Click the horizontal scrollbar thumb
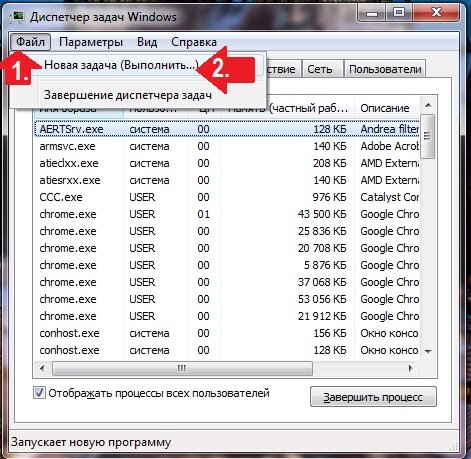This screenshot has height=459, width=471. click(182, 368)
